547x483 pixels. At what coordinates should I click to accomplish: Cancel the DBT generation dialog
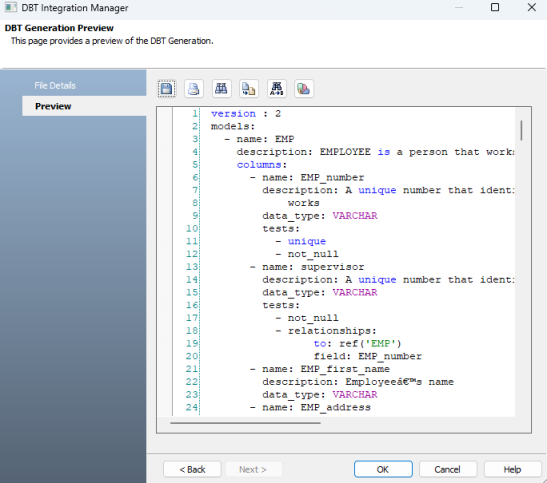(448, 469)
